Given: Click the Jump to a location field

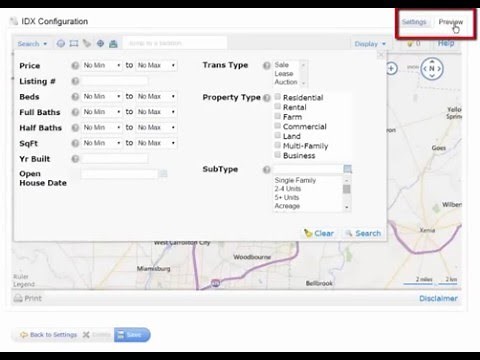Looking at the screenshot, I should [175, 43].
